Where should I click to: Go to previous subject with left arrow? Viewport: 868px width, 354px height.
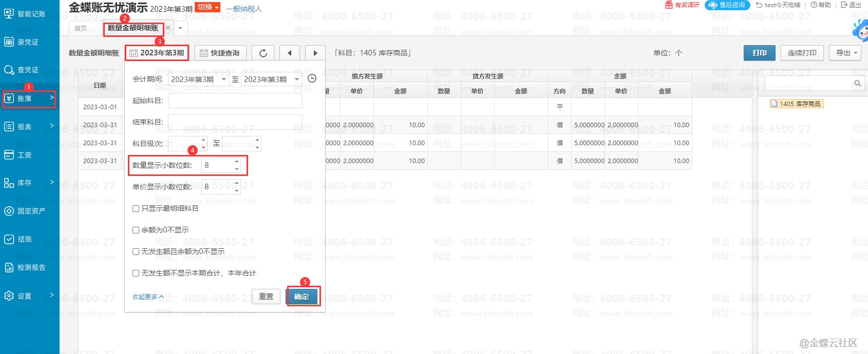point(290,53)
